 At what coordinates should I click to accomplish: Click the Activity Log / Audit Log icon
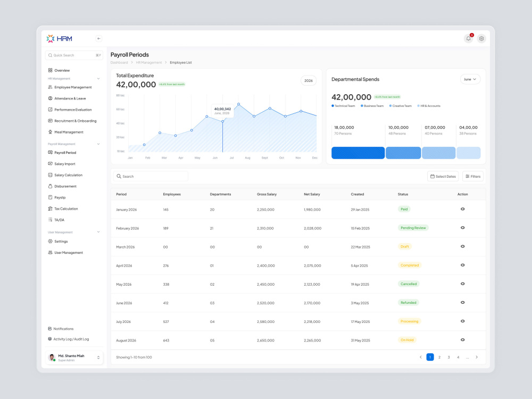[x=50, y=339]
